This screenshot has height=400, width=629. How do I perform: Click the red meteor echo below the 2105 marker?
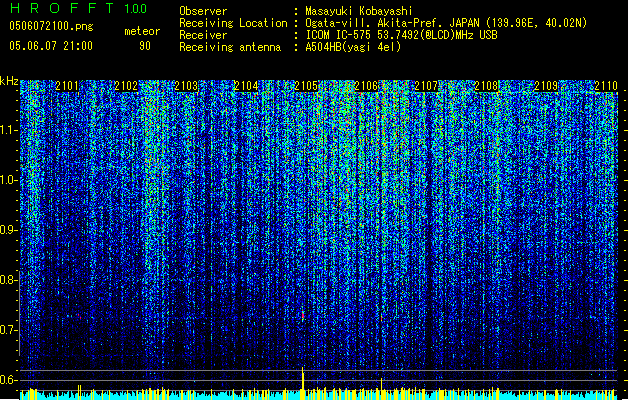303,316
